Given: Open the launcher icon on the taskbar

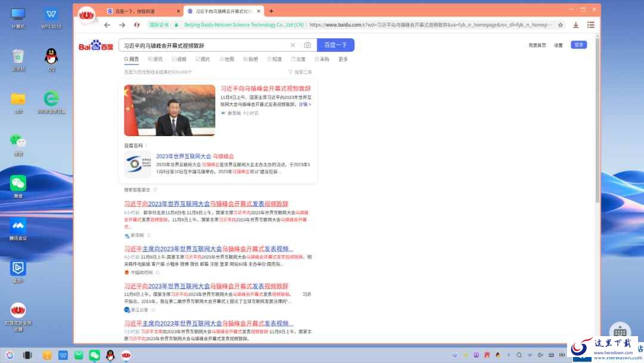Looking at the screenshot, I should tap(10, 355).
